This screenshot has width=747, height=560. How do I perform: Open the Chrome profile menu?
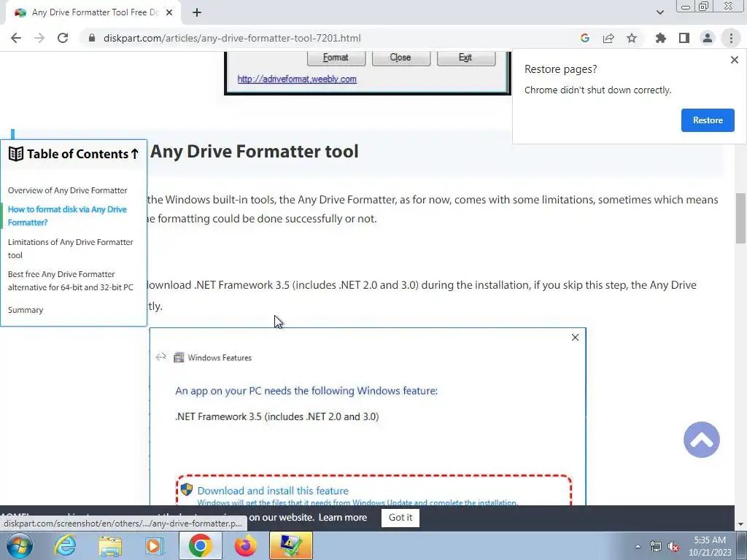pyautogui.click(x=708, y=38)
